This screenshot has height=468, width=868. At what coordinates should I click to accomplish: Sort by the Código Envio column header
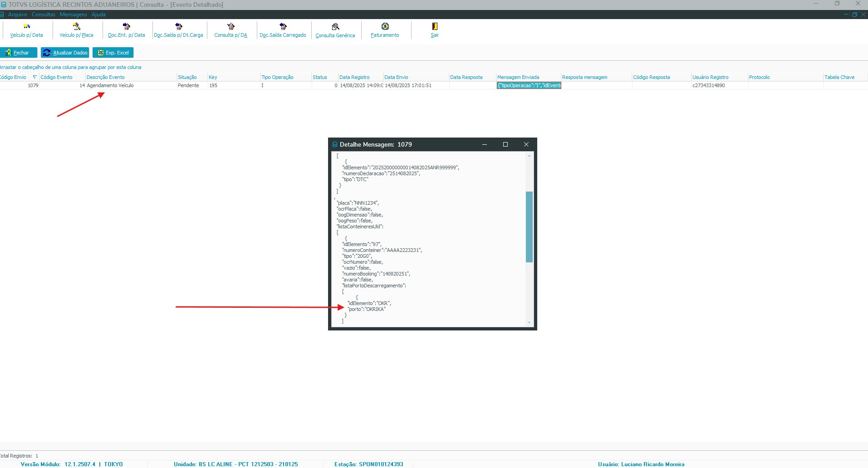[19, 77]
